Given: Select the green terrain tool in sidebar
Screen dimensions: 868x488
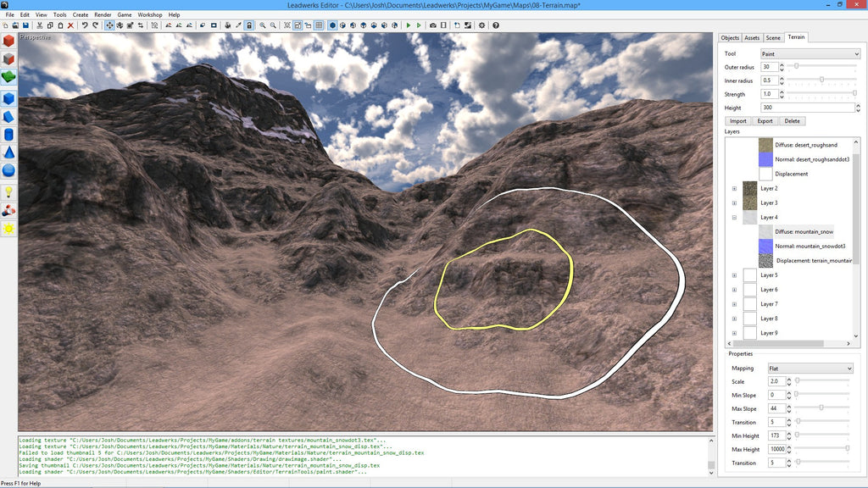Looking at the screenshot, I should pos(8,78).
